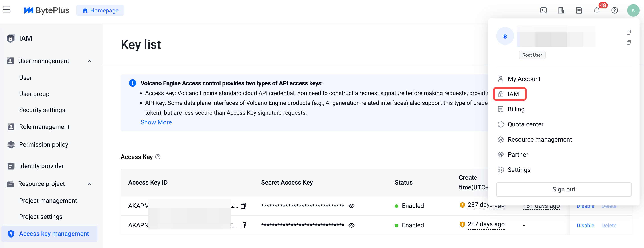Copy the second Access Key ID
This screenshot has width=644, height=248.
click(x=243, y=225)
